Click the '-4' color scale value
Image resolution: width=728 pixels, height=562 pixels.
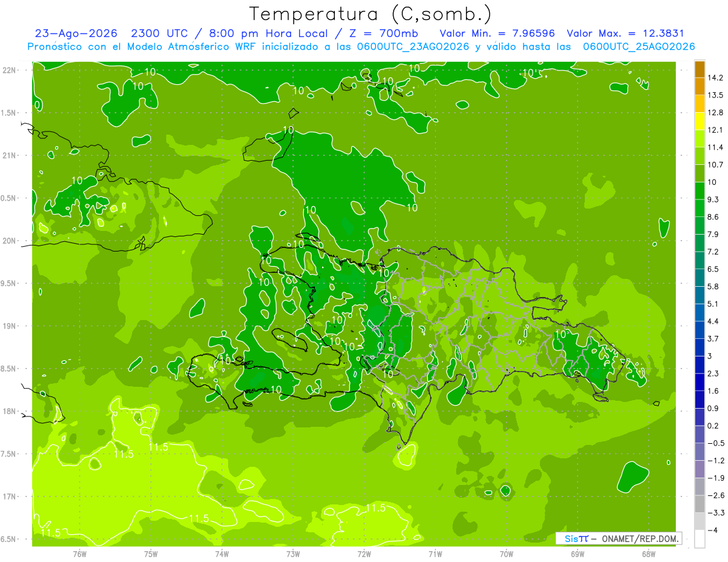(x=713, y=530)
